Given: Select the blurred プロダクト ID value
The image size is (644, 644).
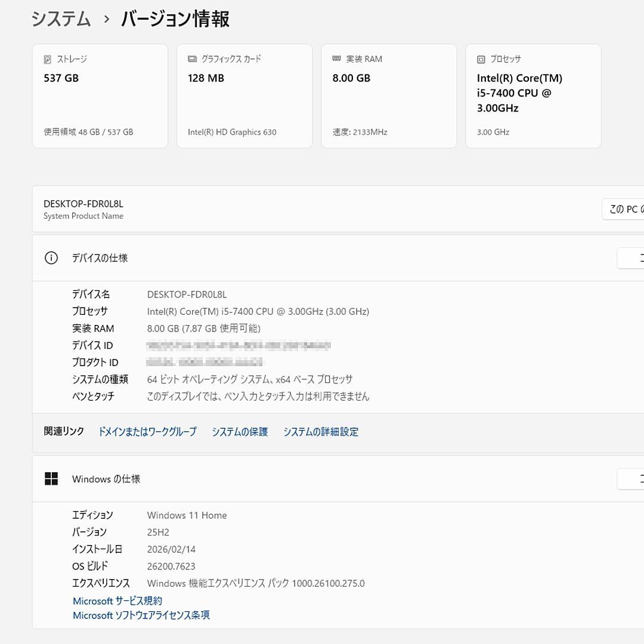Looking at the screenshot, I should point(205,363).
